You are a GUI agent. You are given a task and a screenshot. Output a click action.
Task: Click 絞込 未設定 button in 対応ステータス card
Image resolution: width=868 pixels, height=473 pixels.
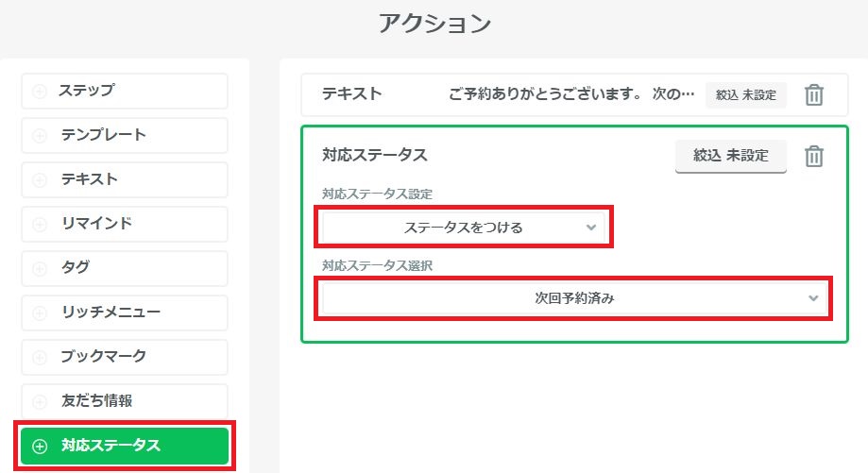click(730, 157)
